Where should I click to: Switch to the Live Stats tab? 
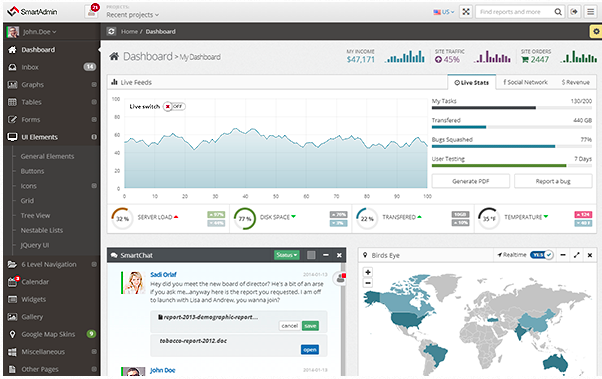tap(471, 83)
